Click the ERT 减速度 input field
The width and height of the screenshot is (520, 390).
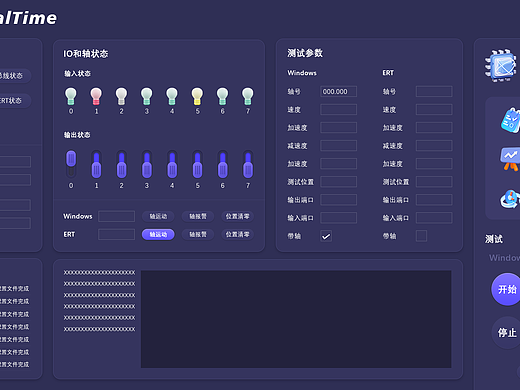tap(434, 145)
